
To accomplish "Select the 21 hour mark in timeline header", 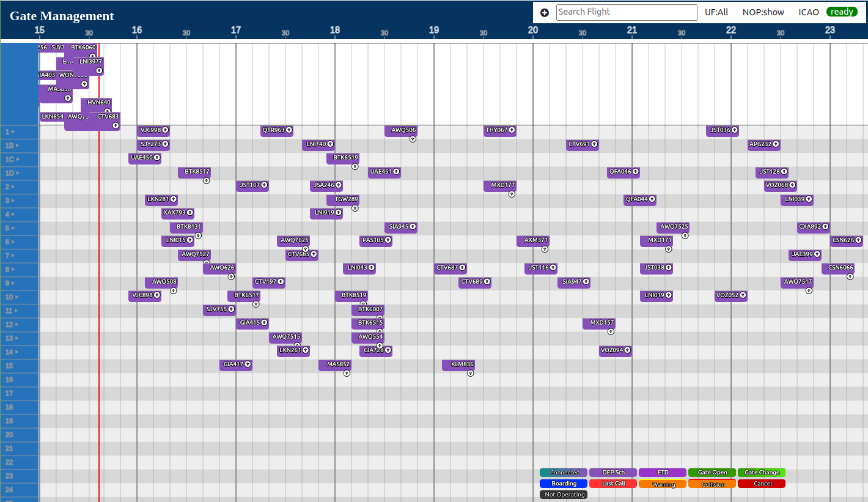I will 632,29.
